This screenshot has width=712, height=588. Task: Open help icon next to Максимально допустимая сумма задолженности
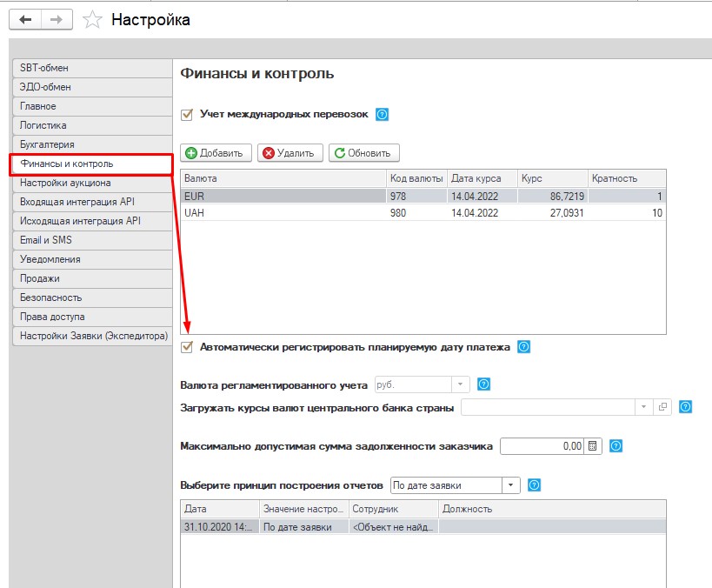[616, 446]
